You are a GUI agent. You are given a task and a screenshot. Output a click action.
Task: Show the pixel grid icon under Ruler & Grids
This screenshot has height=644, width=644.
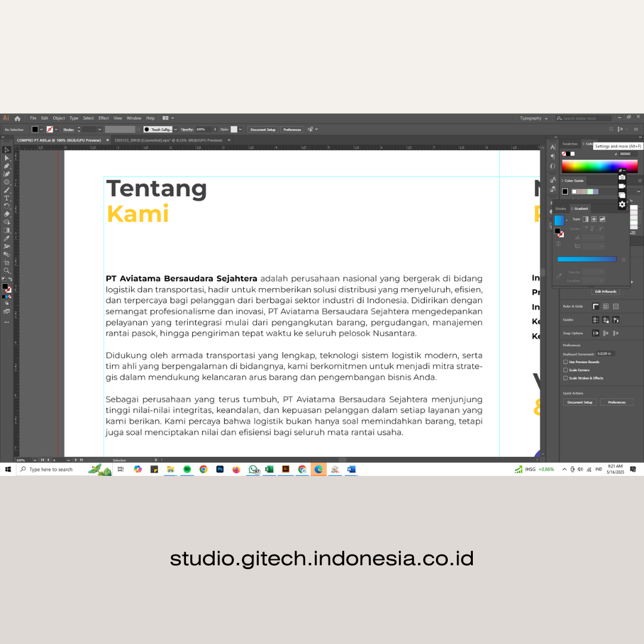coord(616,306)
